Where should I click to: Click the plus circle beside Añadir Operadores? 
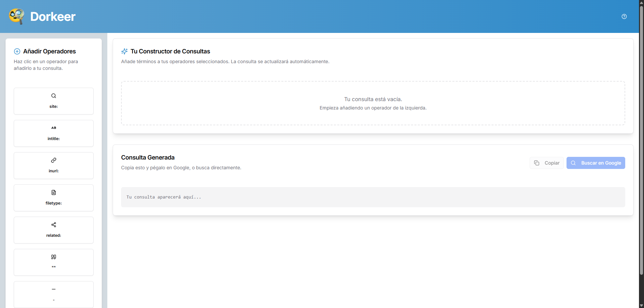(17, 51)
